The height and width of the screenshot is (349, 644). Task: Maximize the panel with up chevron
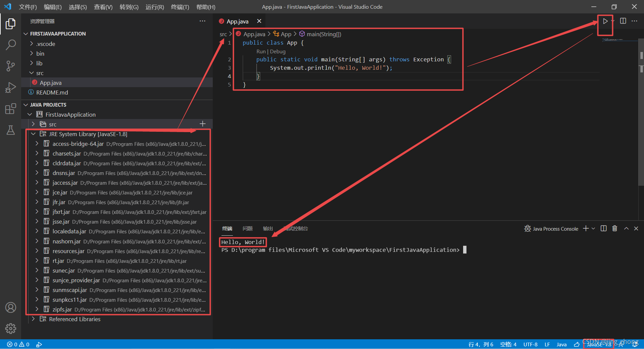[626, 228]
